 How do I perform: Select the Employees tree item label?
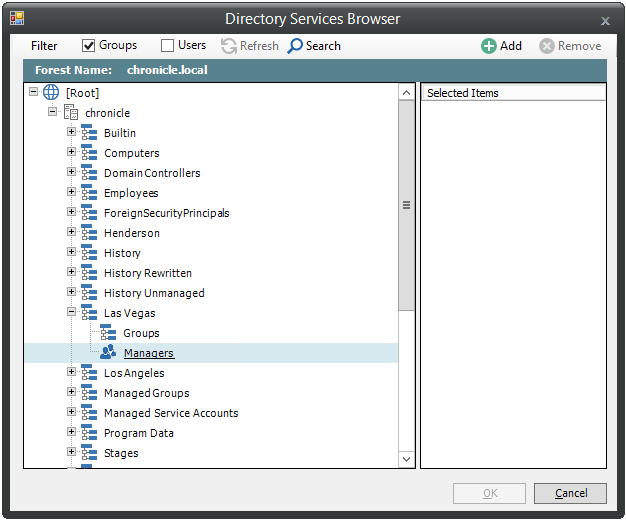[131, 193]
